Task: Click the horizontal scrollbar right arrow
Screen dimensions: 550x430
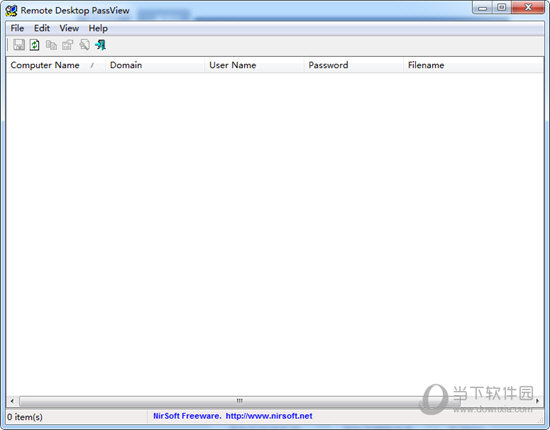Action: click(537, 401)
